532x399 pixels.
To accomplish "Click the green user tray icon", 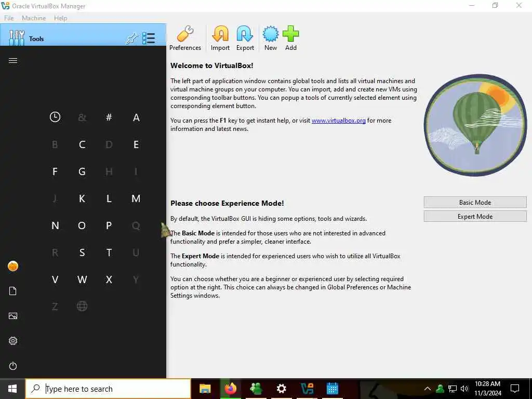I will tap(440, 389).
